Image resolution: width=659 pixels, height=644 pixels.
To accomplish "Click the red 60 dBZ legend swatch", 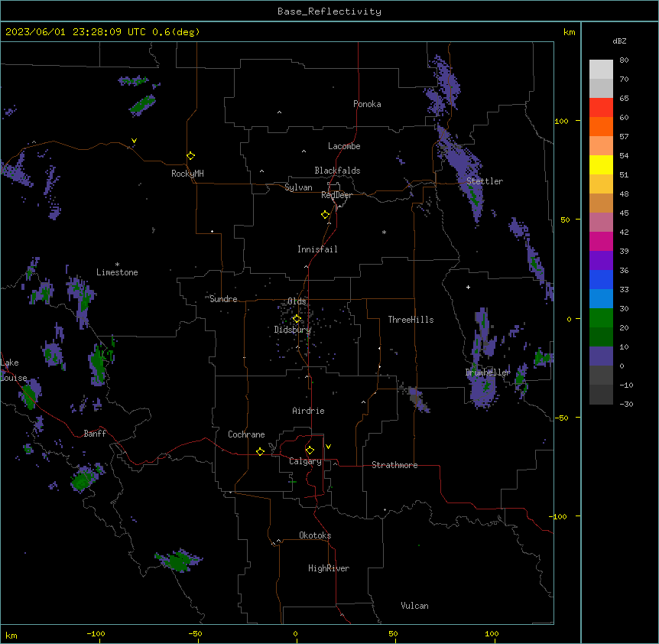I will click(601, 108).
